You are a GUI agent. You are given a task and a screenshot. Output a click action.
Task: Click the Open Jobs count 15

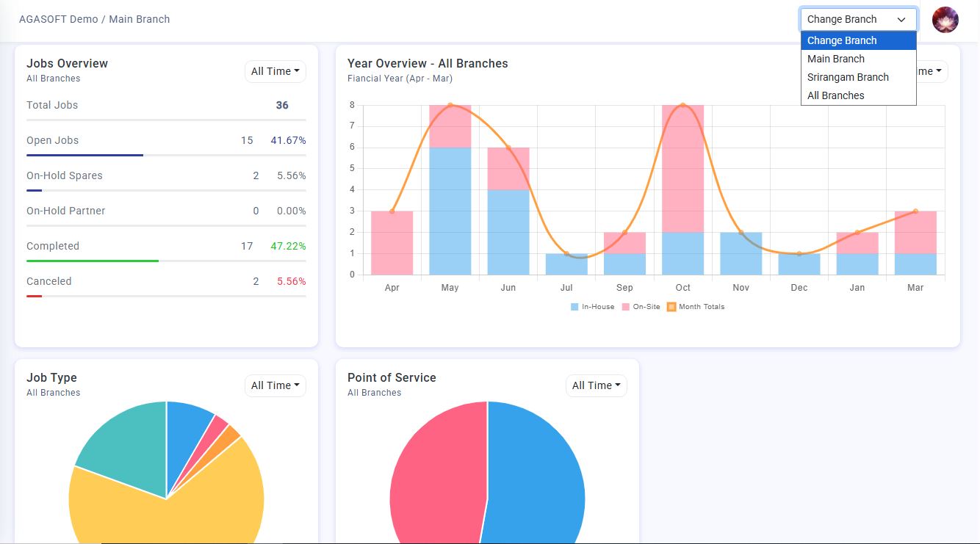[247, 140]
